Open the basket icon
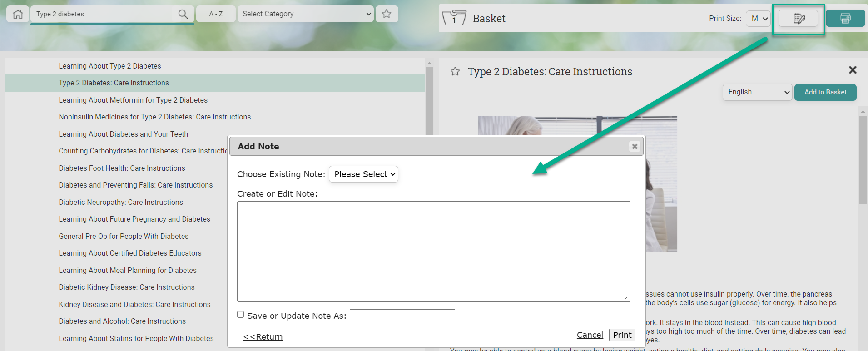868x351 pixels. pyautogui.click(x=454, y=18)
